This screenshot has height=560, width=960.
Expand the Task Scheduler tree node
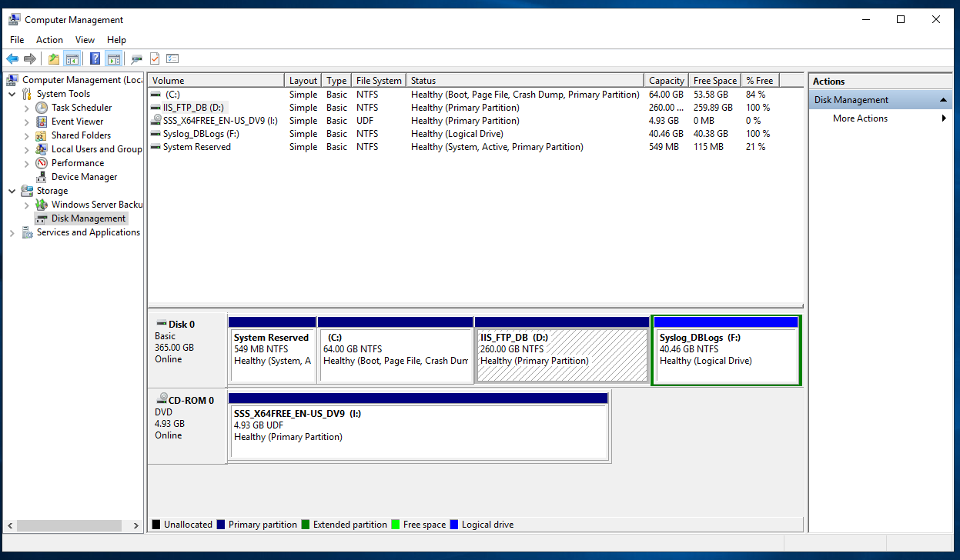(x=26, y=108)
